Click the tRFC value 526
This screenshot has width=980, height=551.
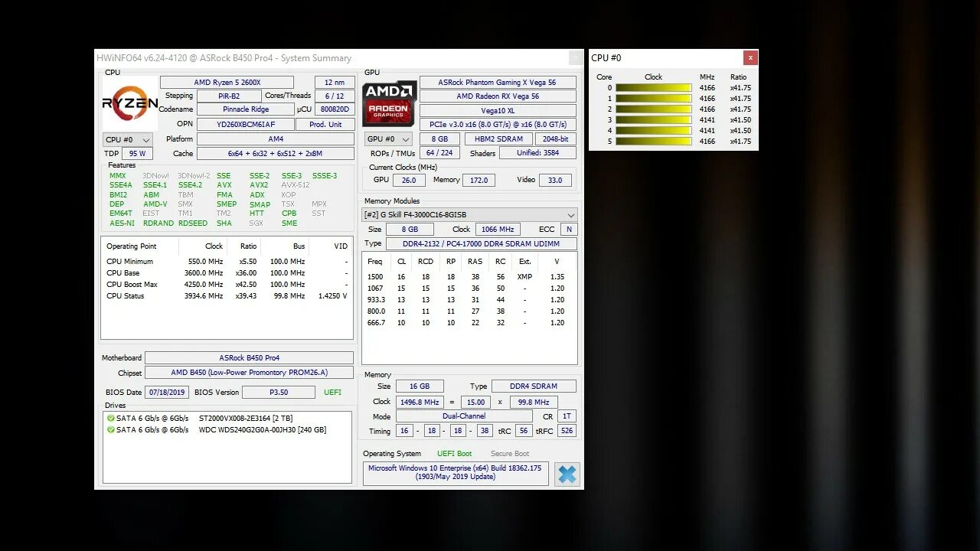click(x=567, y=431)
